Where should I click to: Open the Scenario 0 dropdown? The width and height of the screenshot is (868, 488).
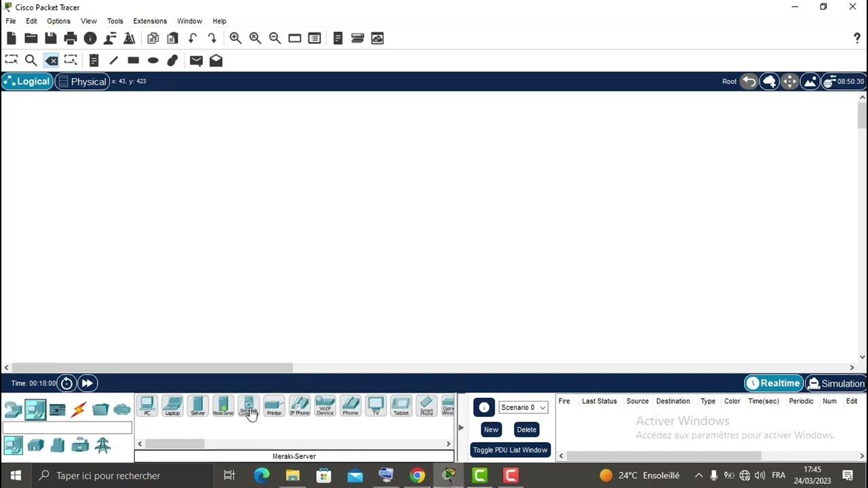click(x=523, y=407)
